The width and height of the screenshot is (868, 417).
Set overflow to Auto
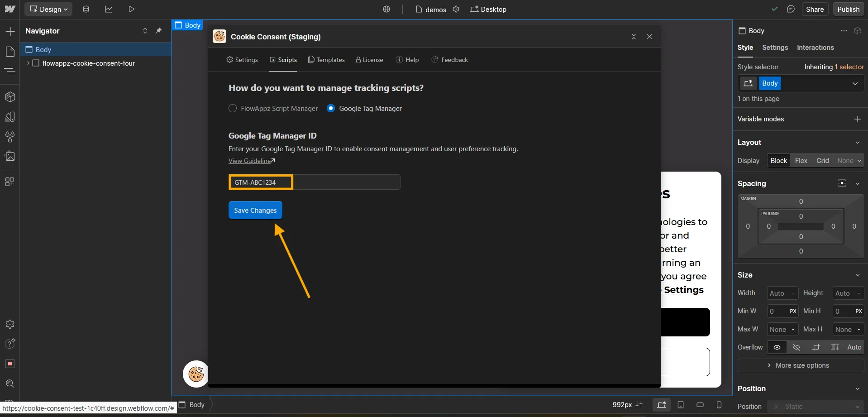point(854,347)
